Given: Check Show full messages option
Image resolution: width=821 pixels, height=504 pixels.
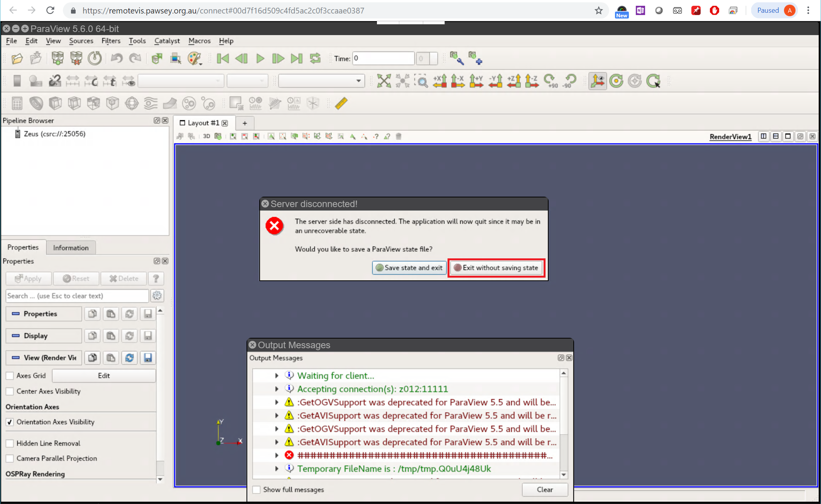Looking at the screenshot, I should coord(257,490).
